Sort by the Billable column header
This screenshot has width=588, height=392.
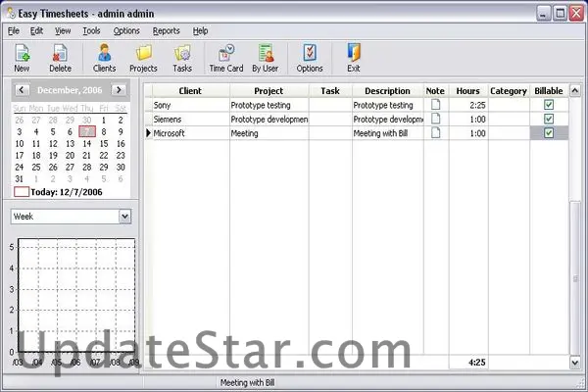549,91
